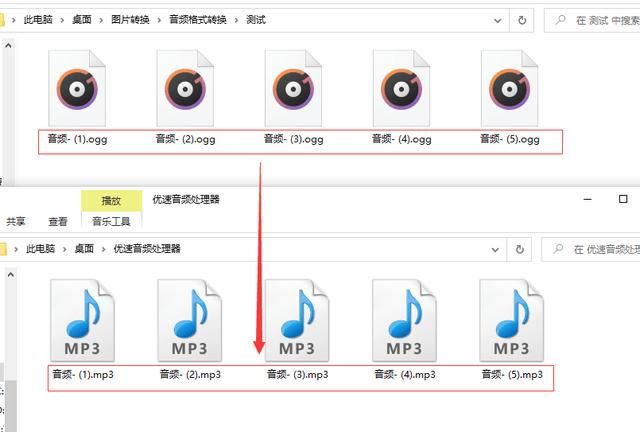The width and height of the screenshot is (640, 432).
Task: Select the 音频- (3).mp3 file icon
Action: point(297,321)
